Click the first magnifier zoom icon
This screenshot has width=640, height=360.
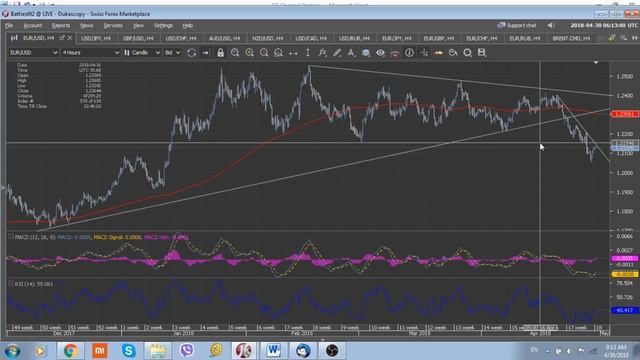235,53
